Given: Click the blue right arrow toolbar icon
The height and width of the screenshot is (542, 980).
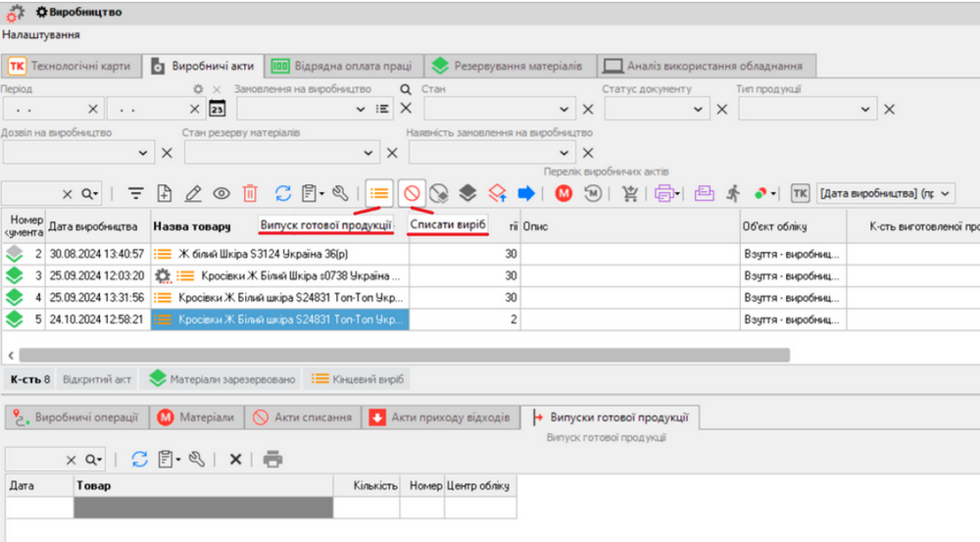Looking at the screenshot, I should coord(527,194).
